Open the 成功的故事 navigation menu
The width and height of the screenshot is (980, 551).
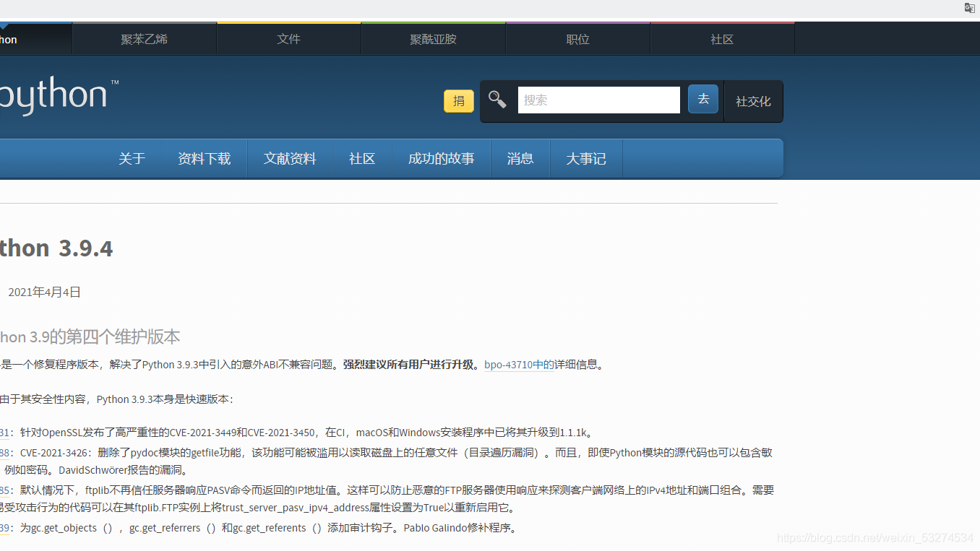click(x=442, y=159)
